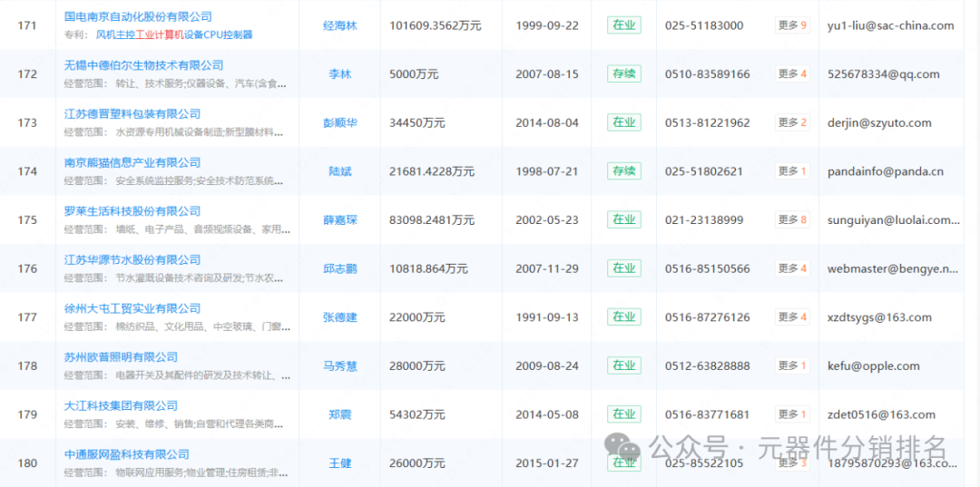This screenshot has width=980, height=487.
Task: Expand 更多 9 phone numbers in row 171
Action: click(x=792, y=25)
